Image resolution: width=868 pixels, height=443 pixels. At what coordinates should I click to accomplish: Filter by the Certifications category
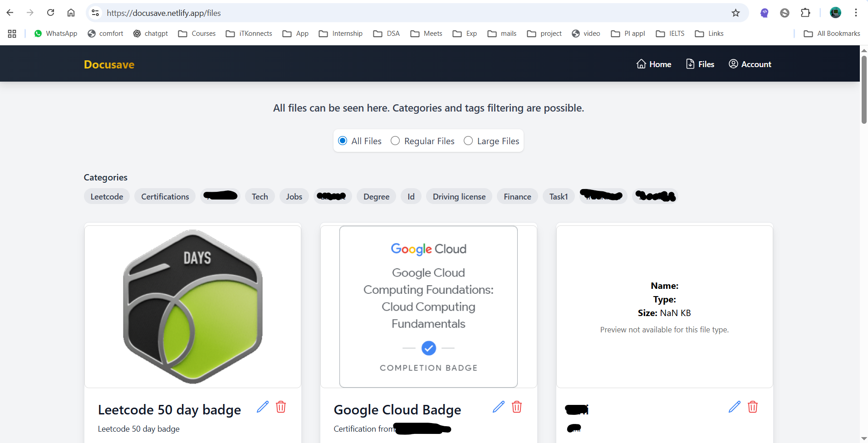[165, 196]
